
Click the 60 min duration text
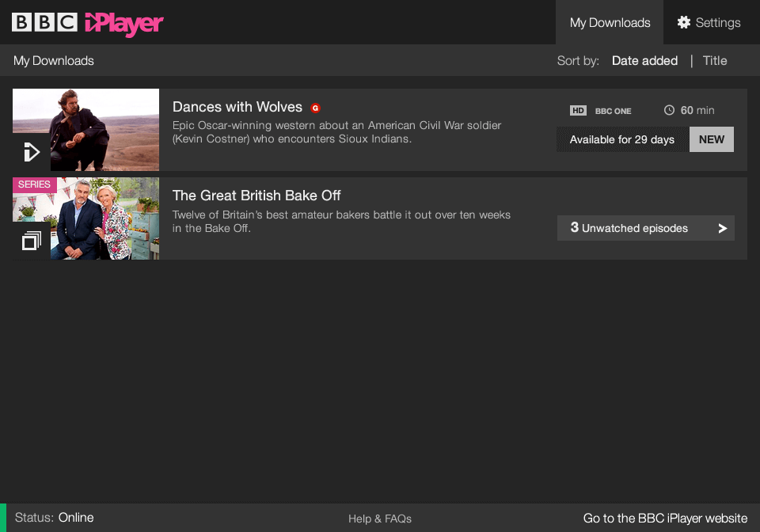[697, 111]
